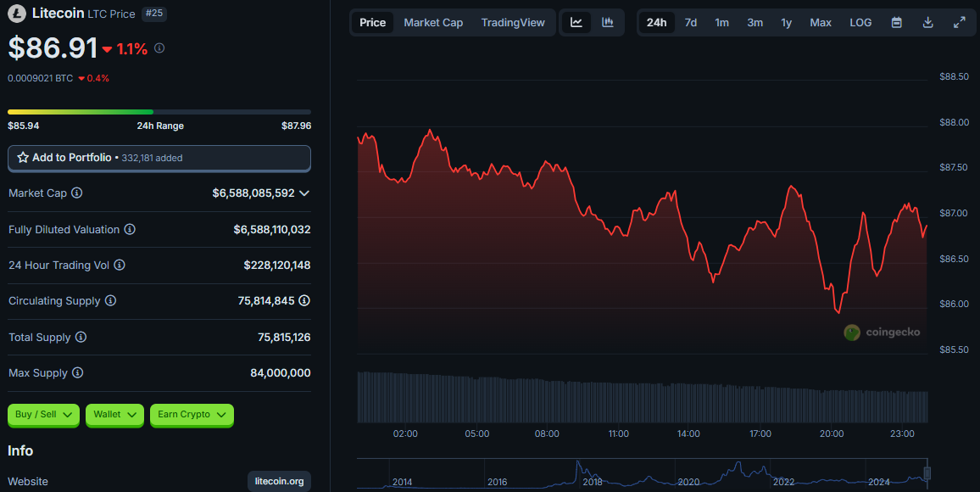Open the Earn Crypto dropdown
980x492 pixels.
192,415
